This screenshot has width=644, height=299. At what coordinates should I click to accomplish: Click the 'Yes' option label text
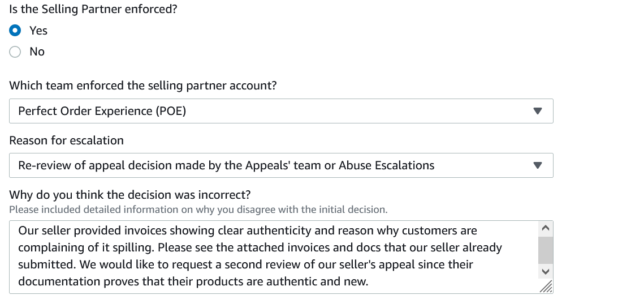click(x=38, y=31)
